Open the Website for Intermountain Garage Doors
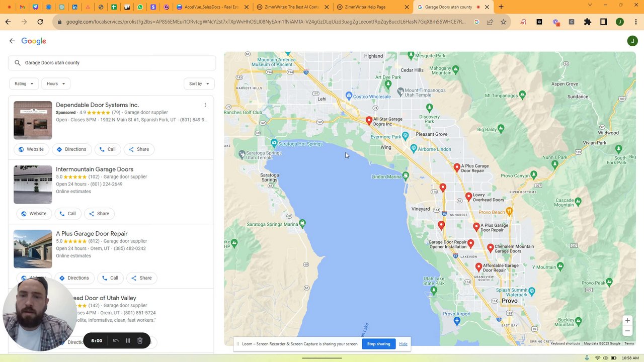This screenshot has width=644, height=362. 34,214
